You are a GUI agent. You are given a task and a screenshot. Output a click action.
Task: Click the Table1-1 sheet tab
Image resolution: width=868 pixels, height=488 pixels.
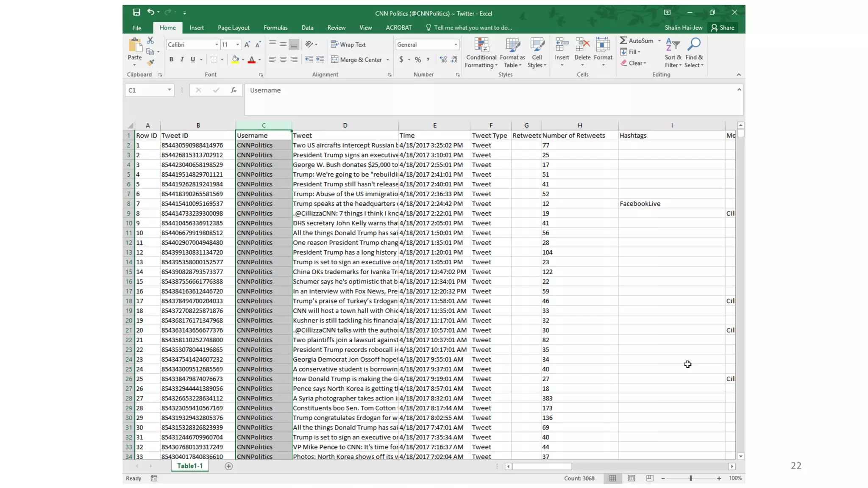[x=190, y=466]
